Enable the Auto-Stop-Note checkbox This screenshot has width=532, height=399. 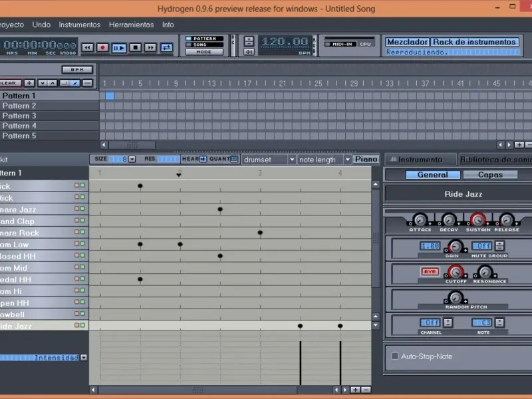394,356
